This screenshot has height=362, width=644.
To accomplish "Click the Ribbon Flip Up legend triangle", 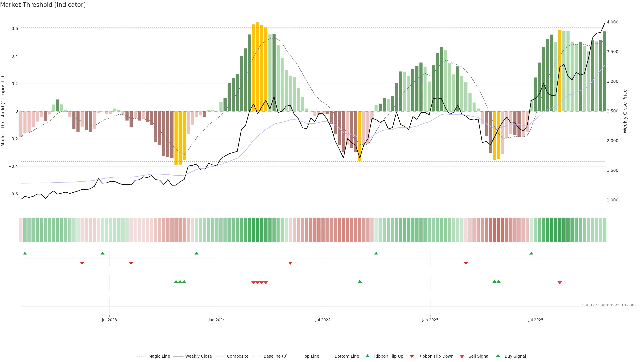I will tap(367, 356).
